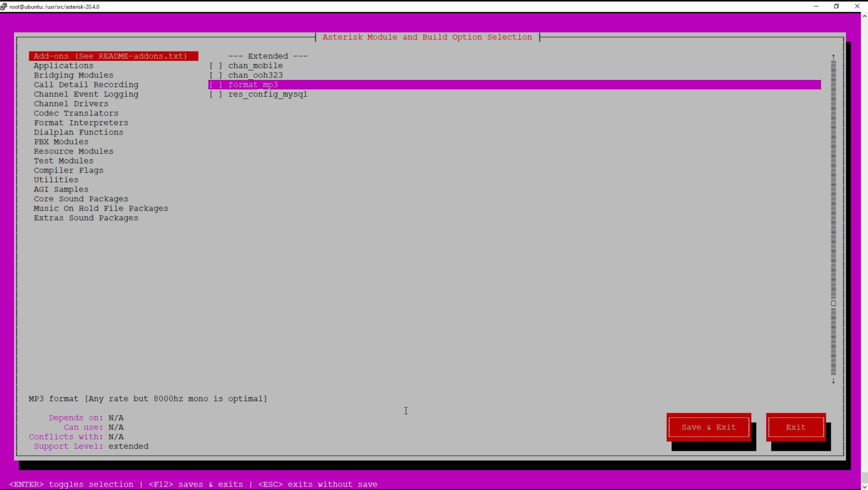The image size is (868, 490).
Task: Select Channel Event Logging category
Action: pyautogui.click(x=86, y=94)
